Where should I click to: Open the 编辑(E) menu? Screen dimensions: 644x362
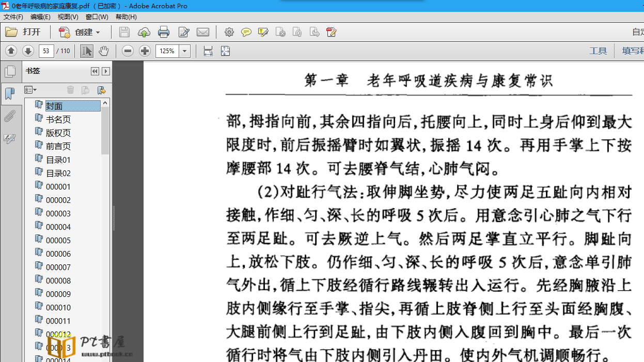pyautogui.click(x=40, y=17)
